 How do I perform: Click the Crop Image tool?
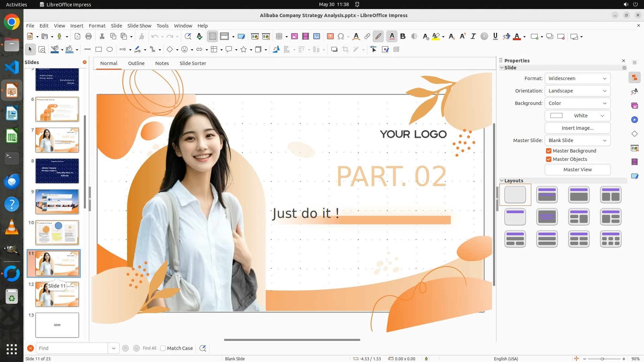(345, 50)
